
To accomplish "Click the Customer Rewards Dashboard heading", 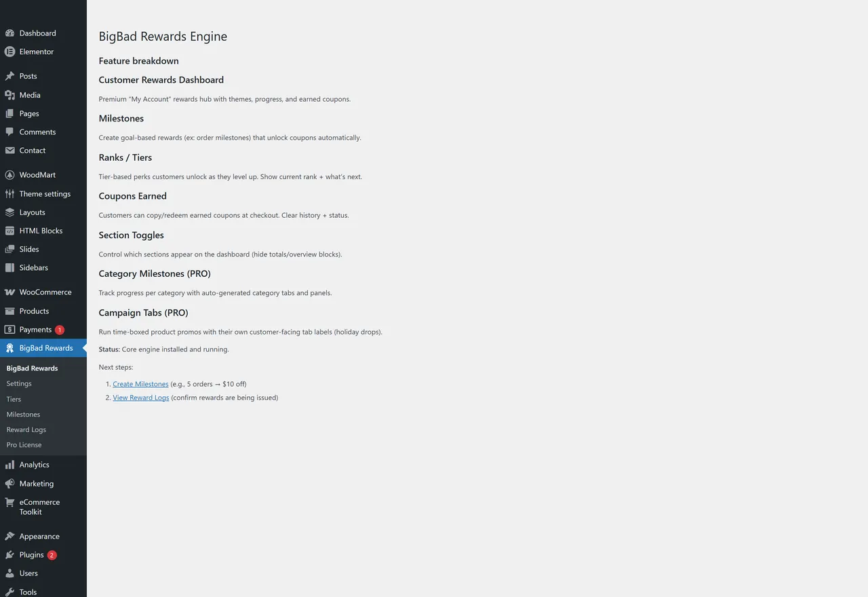I will tap(161, 80).
